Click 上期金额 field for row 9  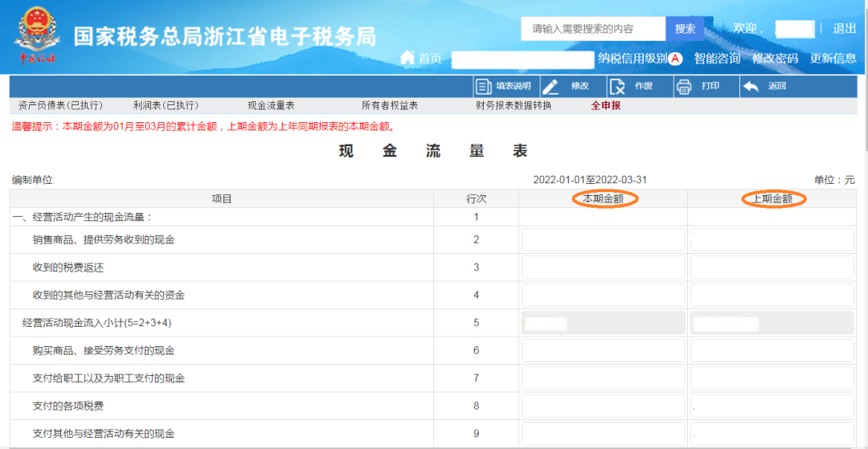click(772, 434)
